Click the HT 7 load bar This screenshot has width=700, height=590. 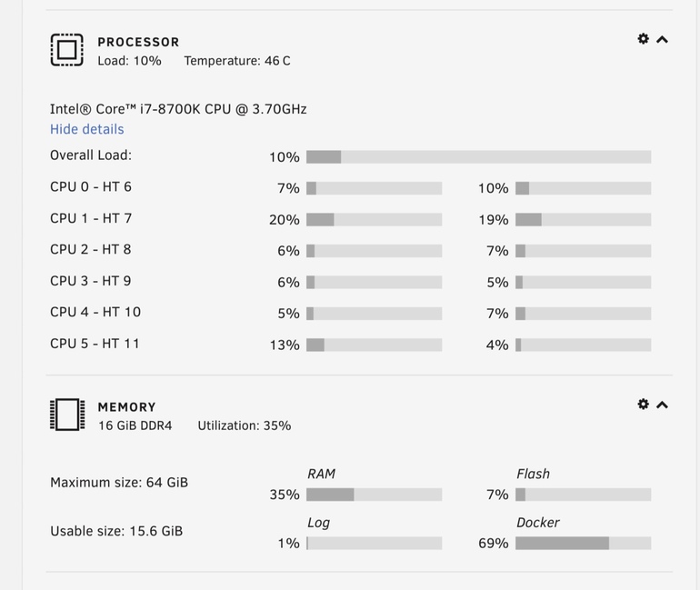[x=583, y=219]
